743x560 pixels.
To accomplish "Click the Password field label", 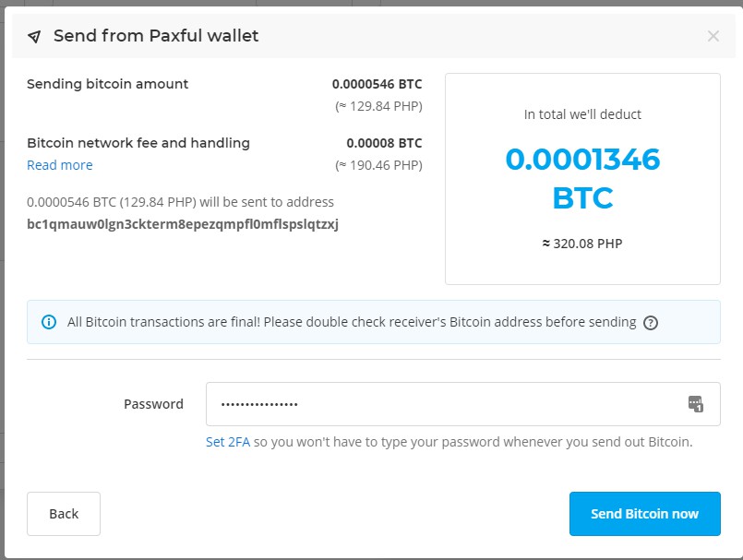I will pos(153,404).
